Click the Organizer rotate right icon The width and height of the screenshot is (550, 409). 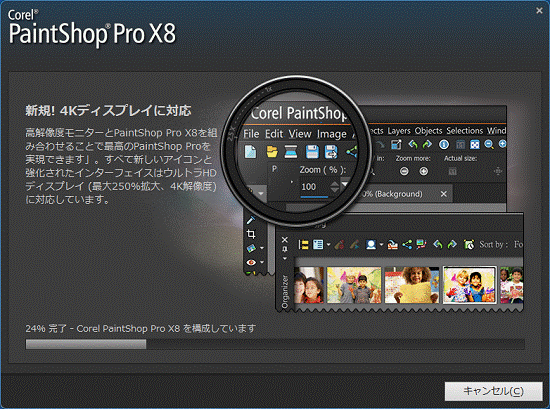click(x=452, y=244)
